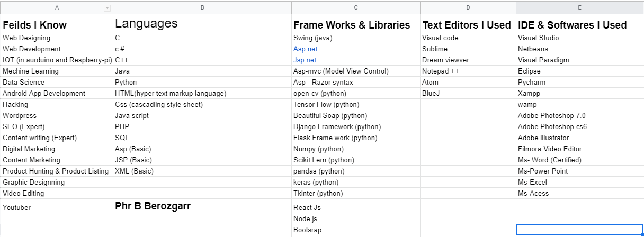Select column C header
Image resolution: width=644 pixels, height=237 pixels.
point(356,7)
